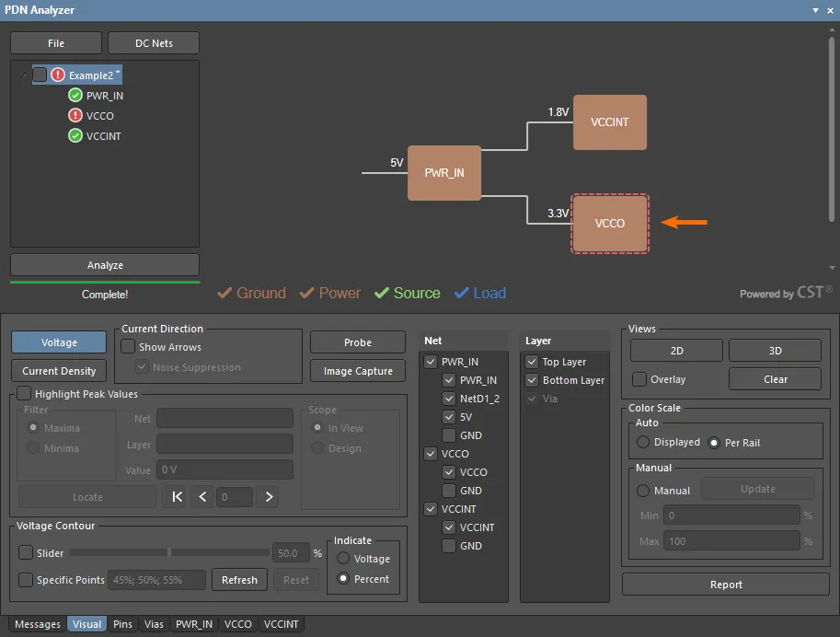Open the DC Nets menu button
The image size is (840, 637).
pyautogui.click(x=154, y=43)
